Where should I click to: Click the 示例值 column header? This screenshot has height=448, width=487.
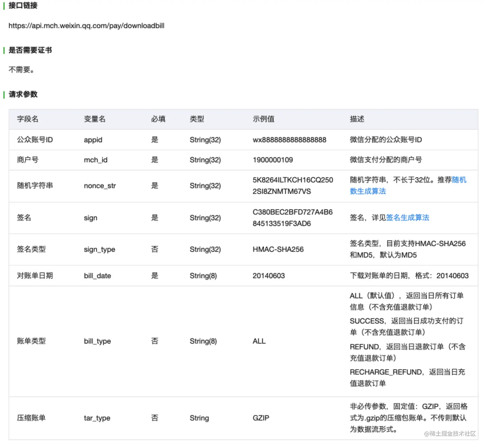[x=264, y=119]
